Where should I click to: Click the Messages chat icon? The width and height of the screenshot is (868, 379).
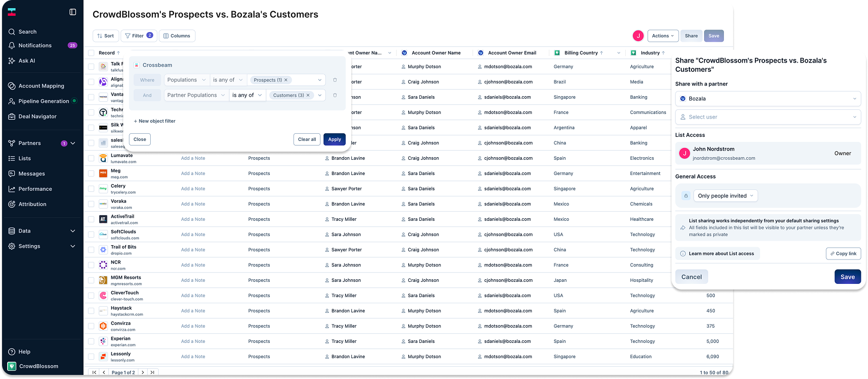[12, 173]
